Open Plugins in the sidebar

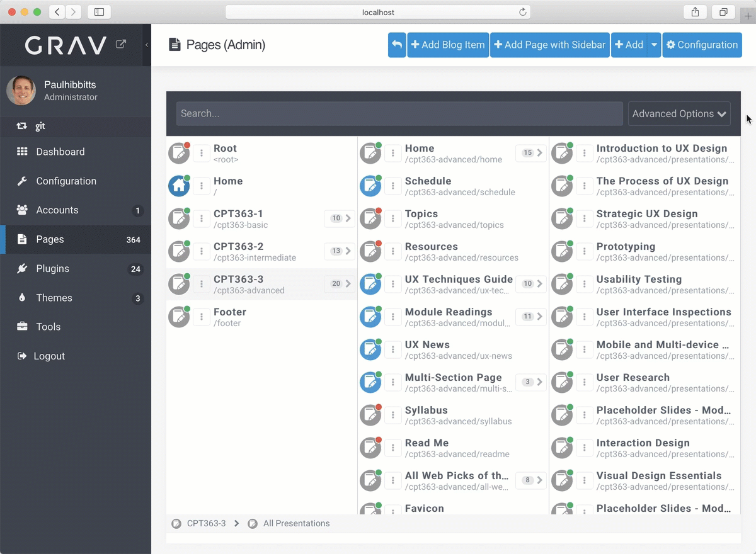pos(76,268)
